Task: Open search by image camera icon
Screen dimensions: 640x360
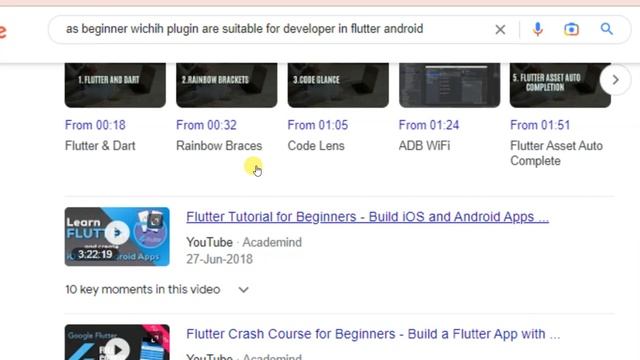Action: 571,29
